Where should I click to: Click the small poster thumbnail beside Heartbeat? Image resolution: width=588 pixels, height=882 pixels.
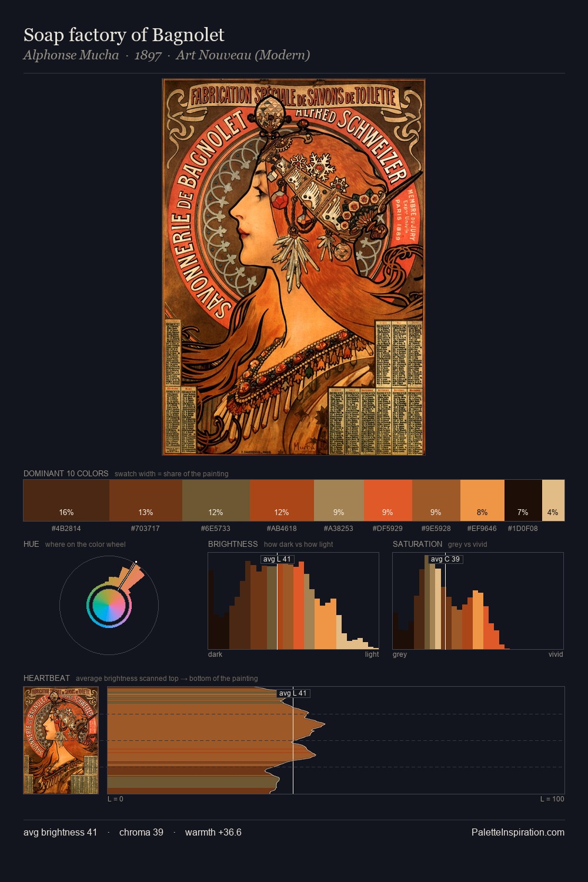point(61,740)
